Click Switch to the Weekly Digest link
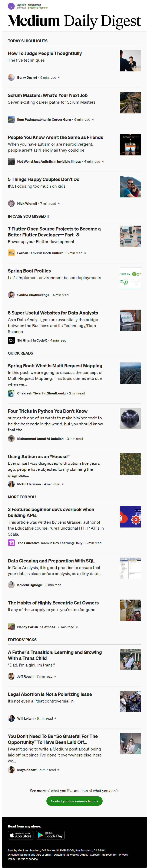Viewport: 149px width, 868px height. point(70,855)
